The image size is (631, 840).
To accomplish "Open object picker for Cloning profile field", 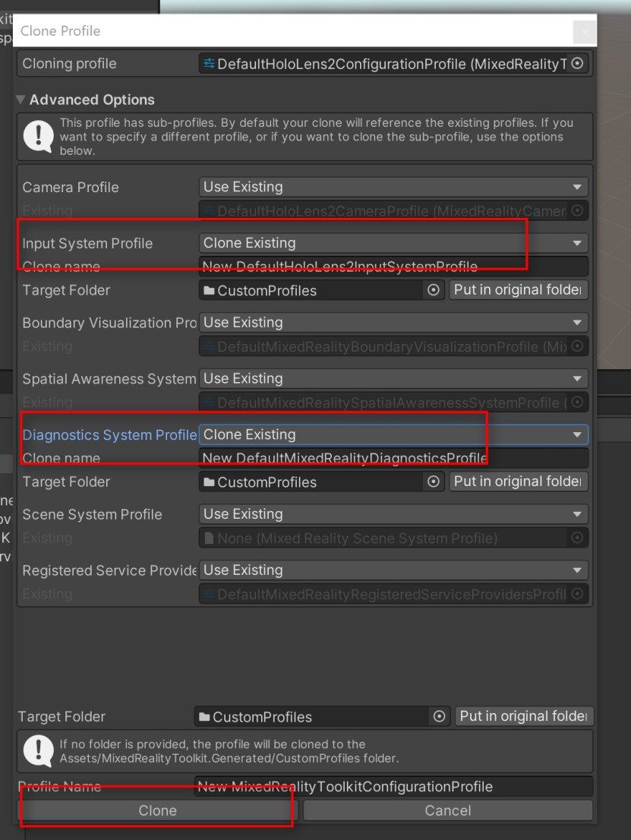I will (x=577, y=63).
